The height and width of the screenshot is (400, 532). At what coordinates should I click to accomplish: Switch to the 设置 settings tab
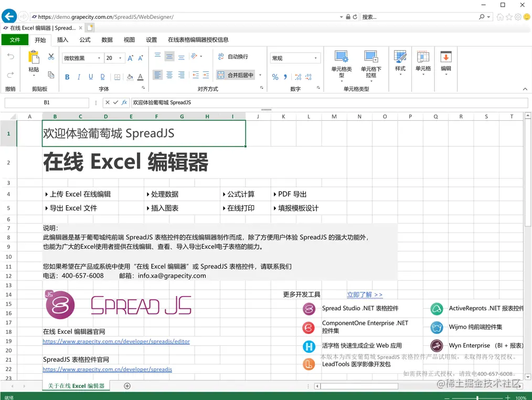point(151,40)
